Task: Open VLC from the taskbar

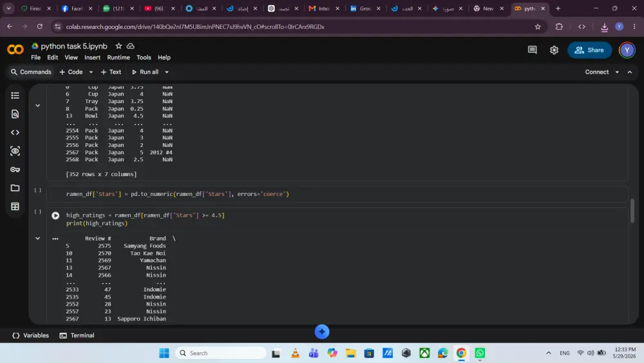Action: (295, 353)
